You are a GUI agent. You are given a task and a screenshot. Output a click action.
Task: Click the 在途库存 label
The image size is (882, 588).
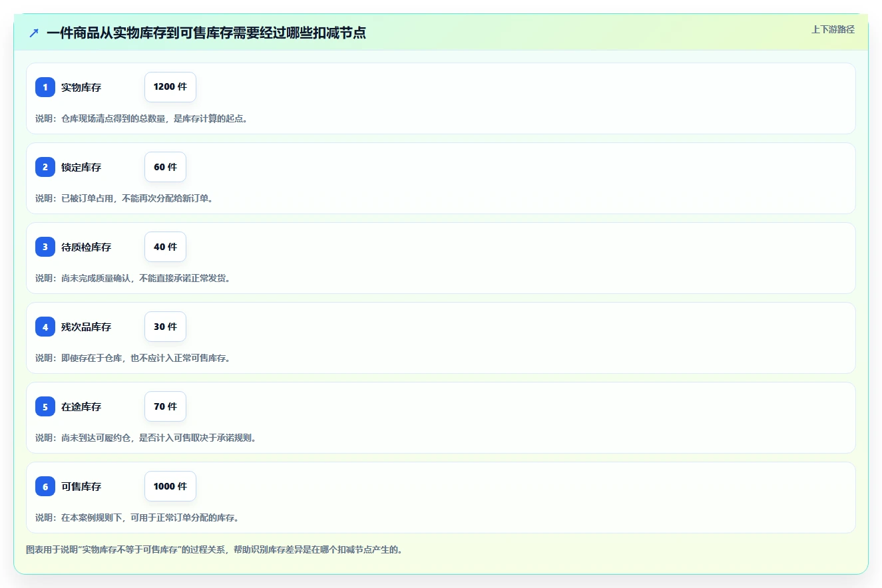click(x=81, y=406)
